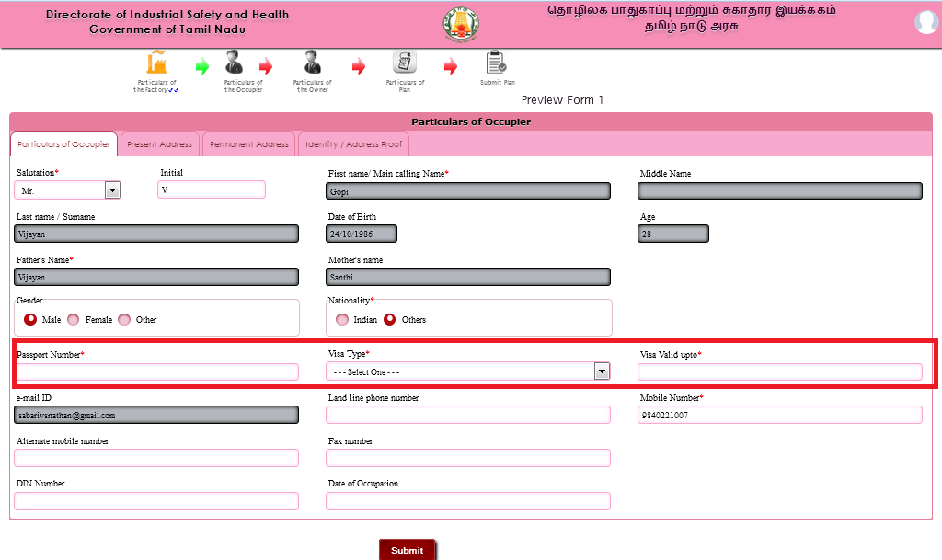Switch to Particulars of Occupier tab

64,144
